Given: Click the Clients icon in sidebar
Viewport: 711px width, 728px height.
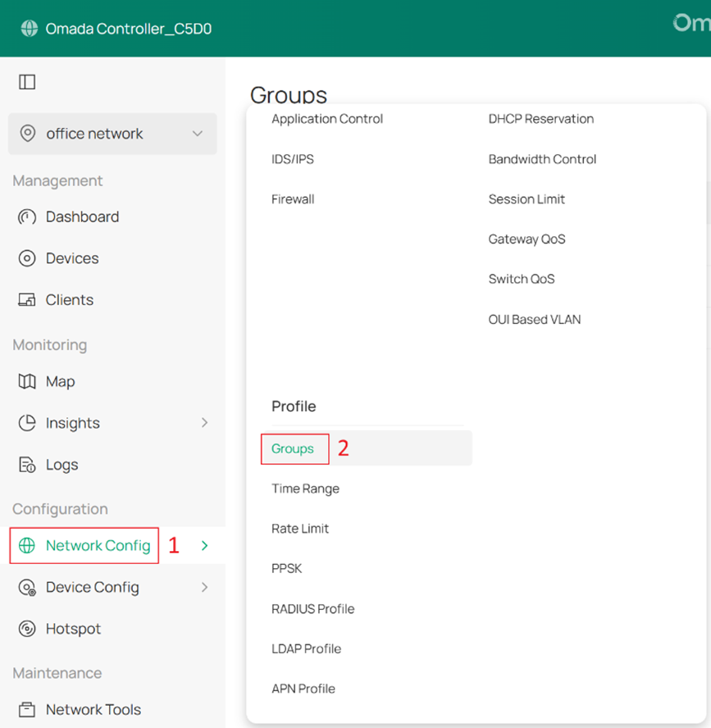Looking at the screenshot, I should 27,300.
